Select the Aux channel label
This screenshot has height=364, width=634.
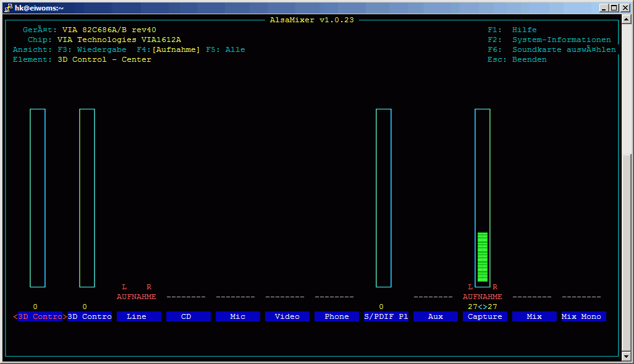436,316
